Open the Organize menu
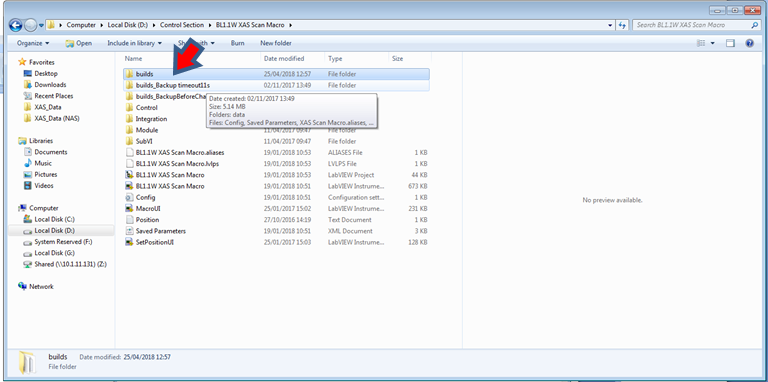The height and width of the screenshot is (382, 768). point(33,43)
